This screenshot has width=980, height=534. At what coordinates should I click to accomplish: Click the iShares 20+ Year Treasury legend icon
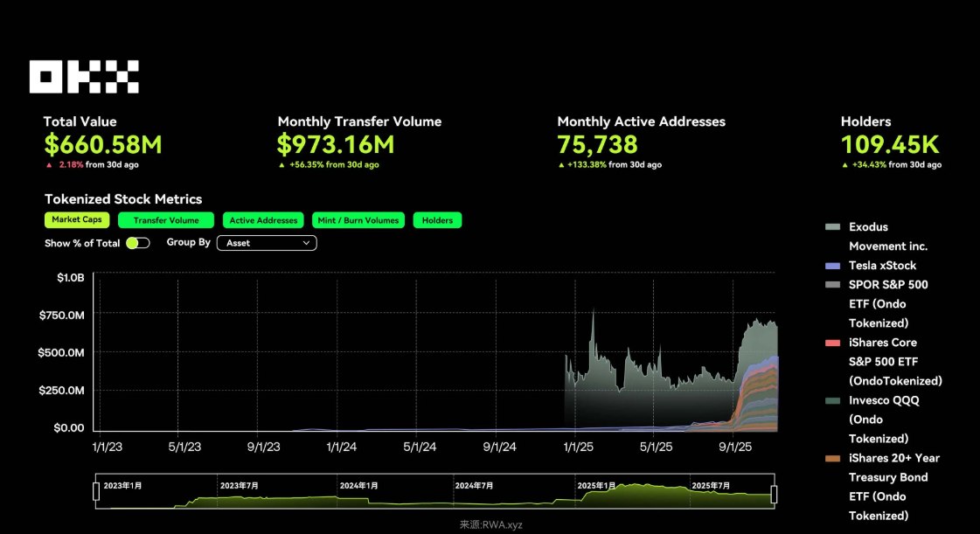click(x=832, y=458)
